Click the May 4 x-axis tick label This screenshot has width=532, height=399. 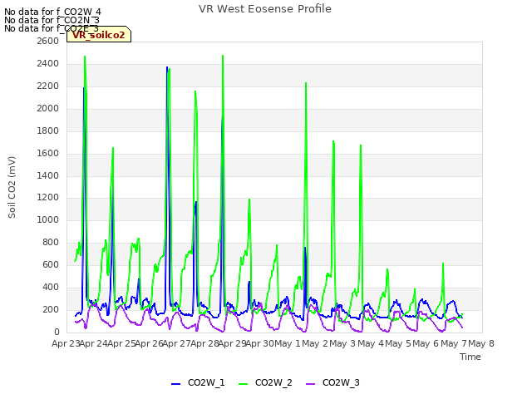(371, 343)
